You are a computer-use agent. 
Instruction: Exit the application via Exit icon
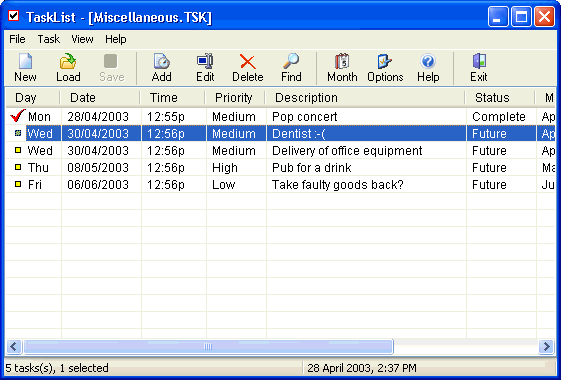point(479,68)
